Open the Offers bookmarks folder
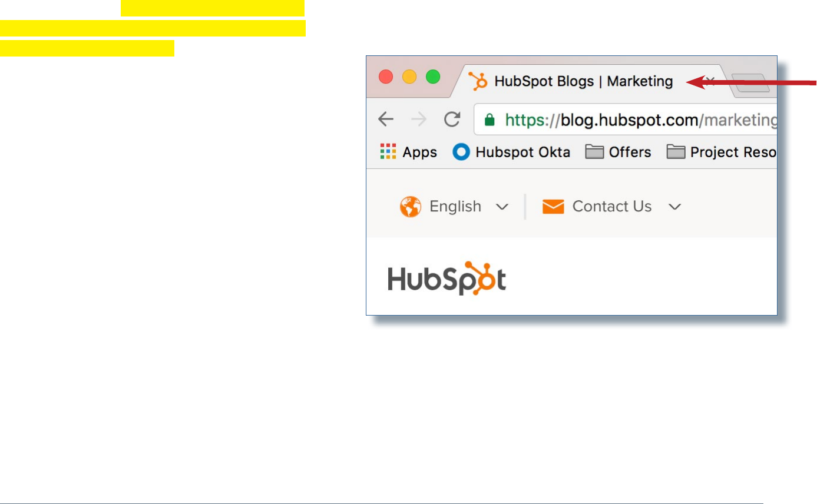This screenshot has height=504, width=817. (x=618, y=152)
